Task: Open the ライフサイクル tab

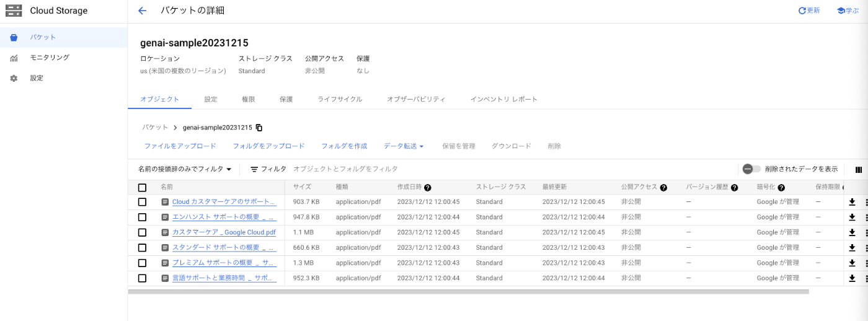Action: tap(340, 99)
